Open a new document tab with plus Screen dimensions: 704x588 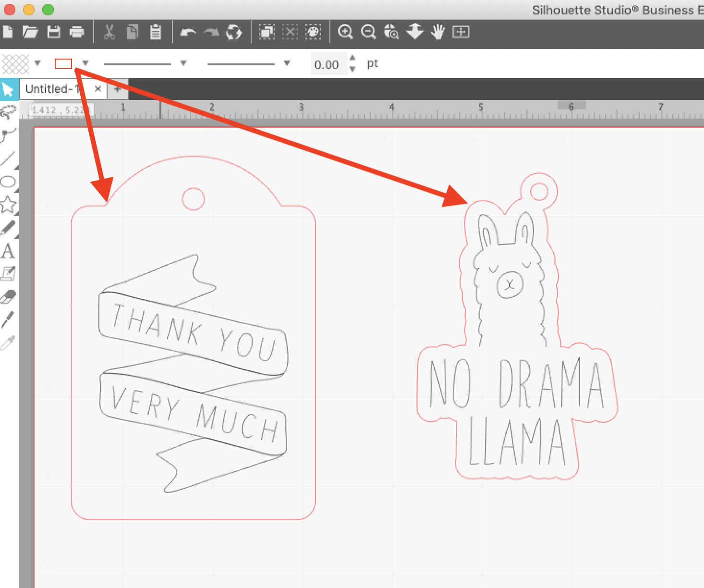point(117,89)
